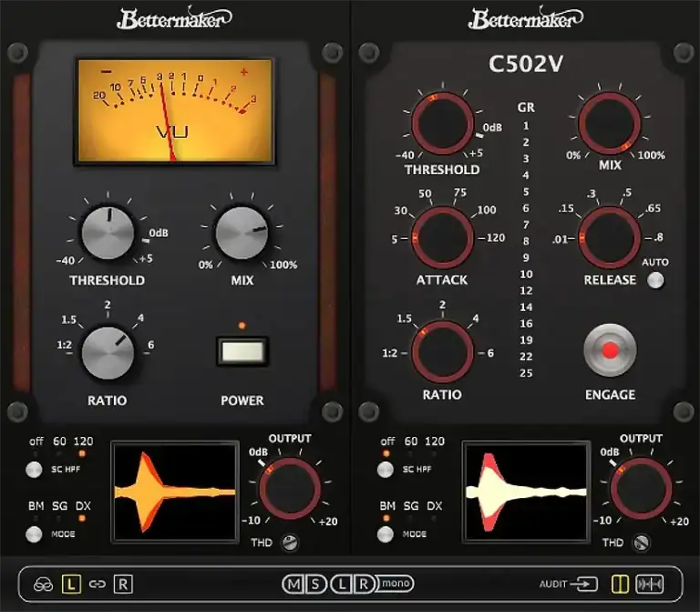Viewport: 700px width, 612px height.
Task: Choose L in the M S L R group
Action: [x=342, y=584]
